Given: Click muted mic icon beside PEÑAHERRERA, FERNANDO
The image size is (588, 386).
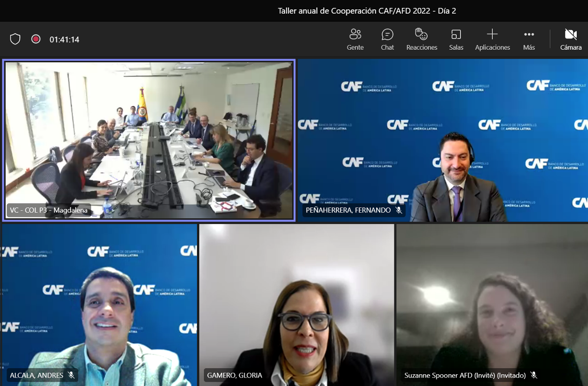Looking at the screenshot, I should pyautogui.click(x=399, y=210).
